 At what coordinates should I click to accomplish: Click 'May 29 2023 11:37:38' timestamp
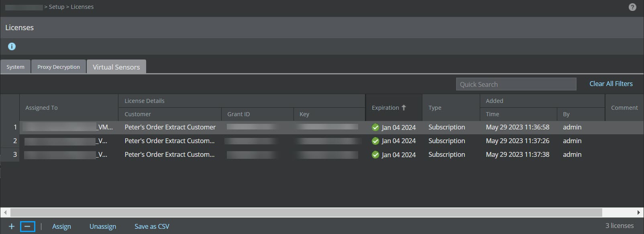coord(518,154)
